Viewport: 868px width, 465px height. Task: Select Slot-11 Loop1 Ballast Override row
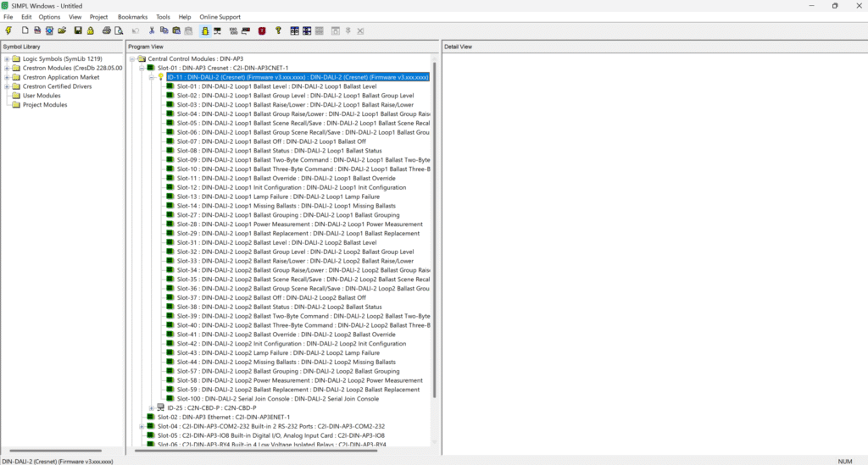click(287, 179)
